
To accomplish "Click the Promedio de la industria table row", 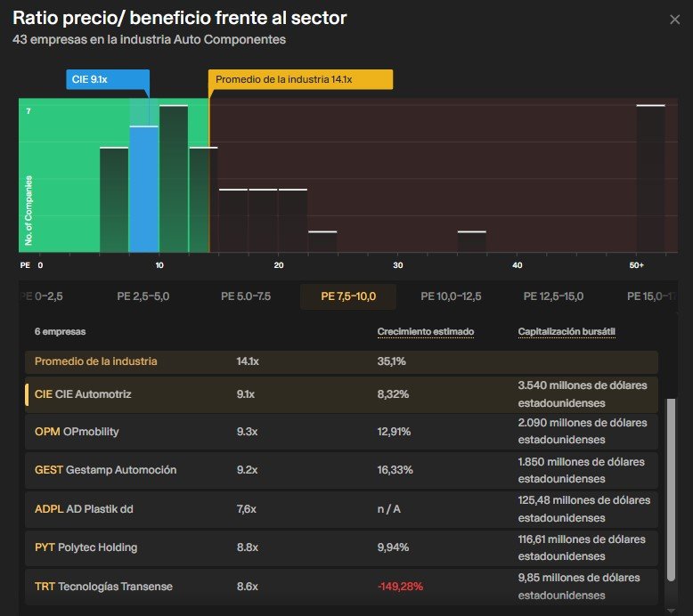I will pyautogui.click(x=341, y=361).
